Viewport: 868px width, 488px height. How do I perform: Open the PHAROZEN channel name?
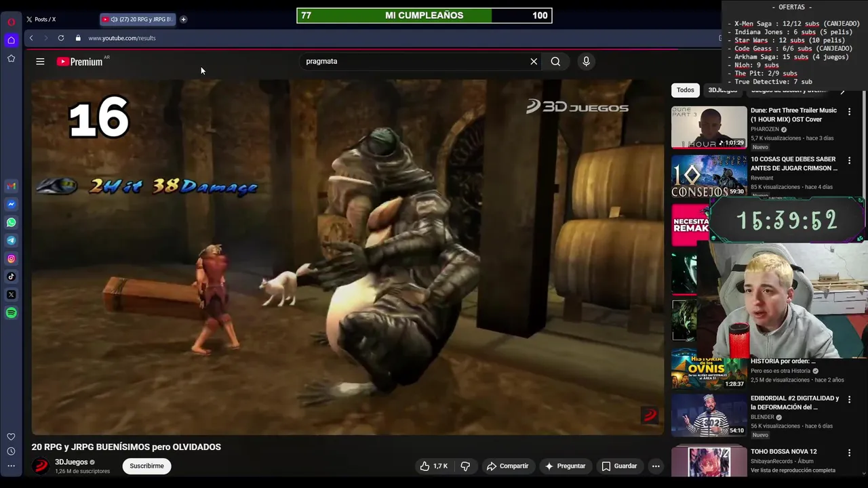[765, 129]
